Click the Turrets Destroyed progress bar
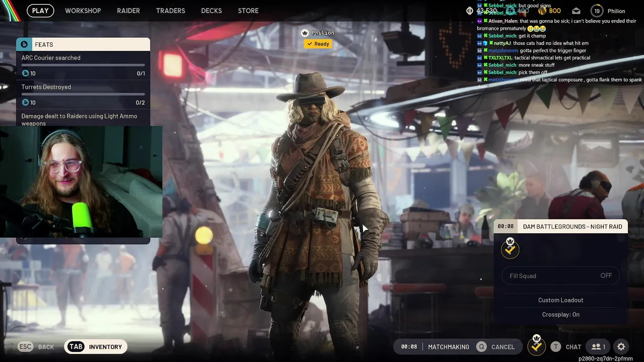The width and height of the screenshot is (644, 362). [x=83, y=94]
